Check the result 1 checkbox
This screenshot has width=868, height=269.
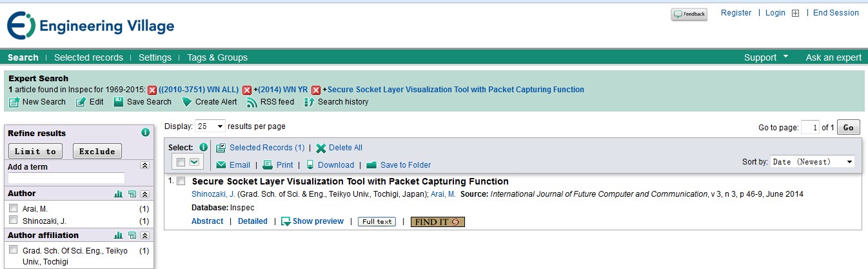pos(181,181)
